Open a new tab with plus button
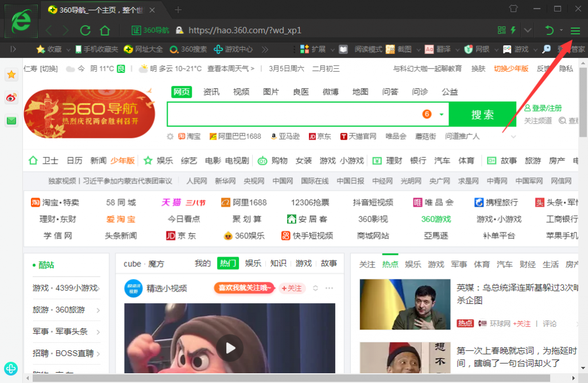The image size is (588, 383). point(179,10)
